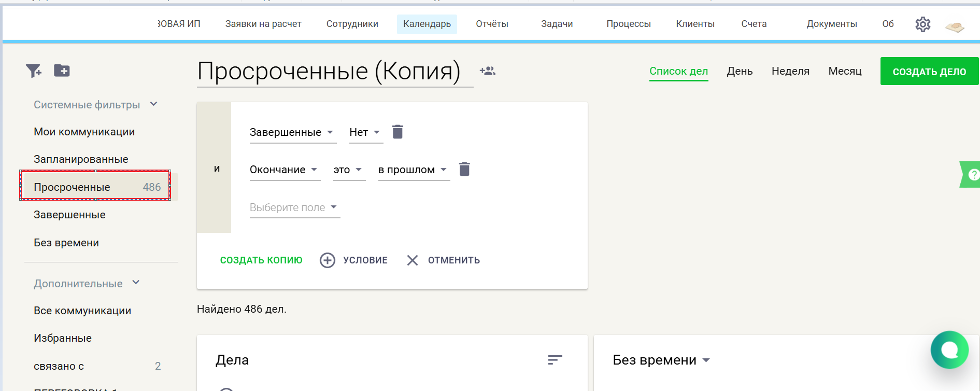The height and width of the screenshot is (391, 980).
Task: Switch to Список дел view tab
Action: [x=679, y=72]
